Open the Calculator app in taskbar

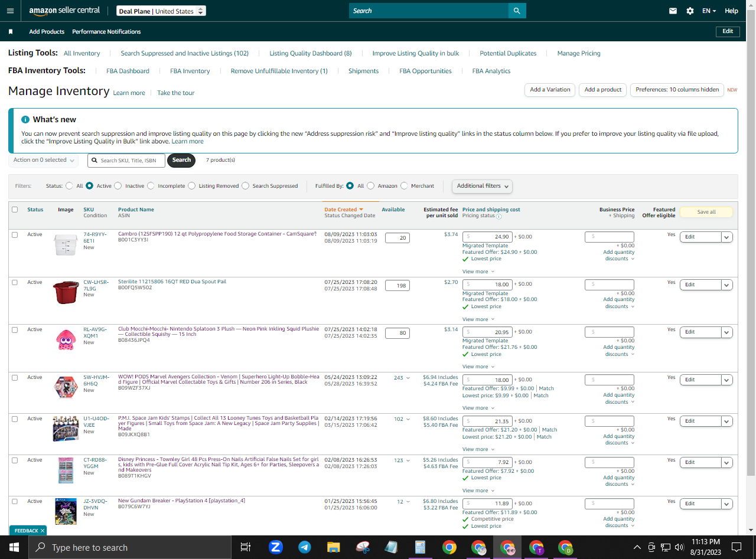421,547
